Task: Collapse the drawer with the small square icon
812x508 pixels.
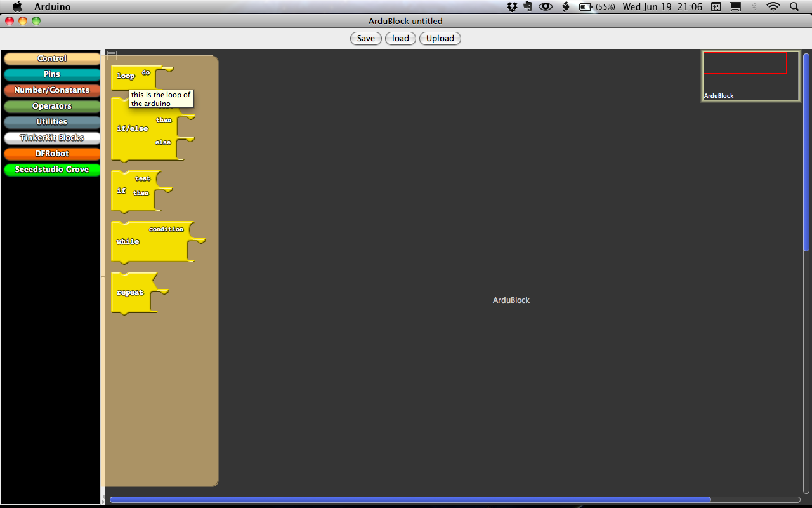Action: (x=112, y=55)
